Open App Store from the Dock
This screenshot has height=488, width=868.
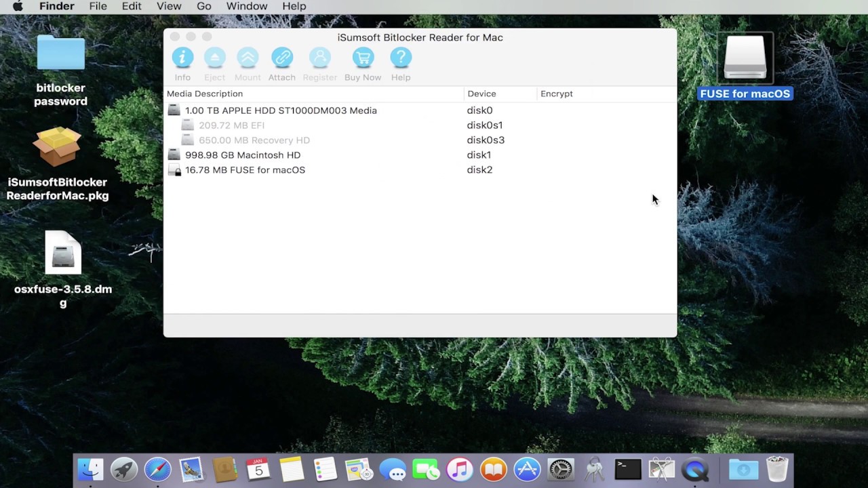pyautogui.click(x=527, y=469)
